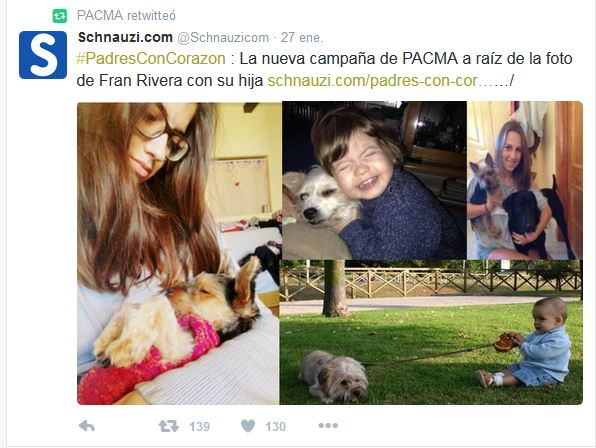Open photo of woman holding two dogs

(x=525, y=180)
